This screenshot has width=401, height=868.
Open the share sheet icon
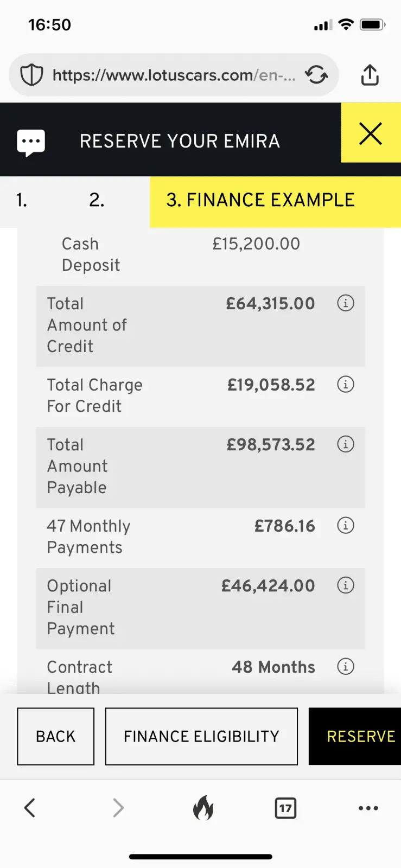pos(370,75)
